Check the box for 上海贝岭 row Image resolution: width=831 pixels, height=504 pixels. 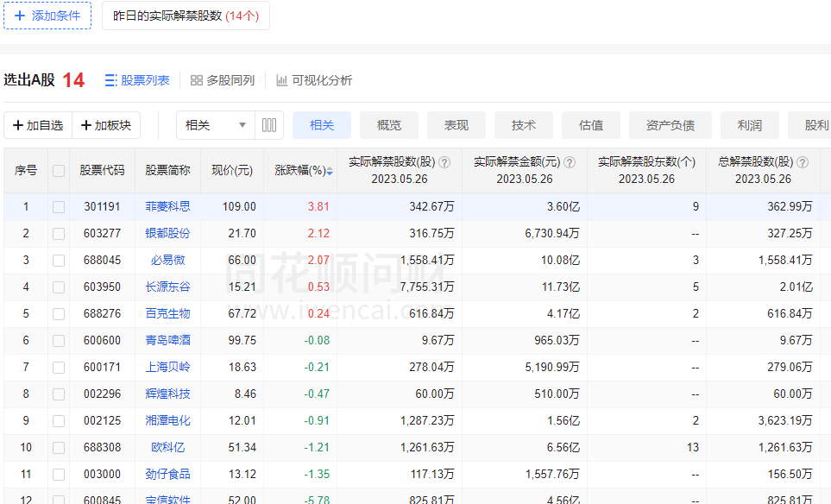(x=59, y=368)
